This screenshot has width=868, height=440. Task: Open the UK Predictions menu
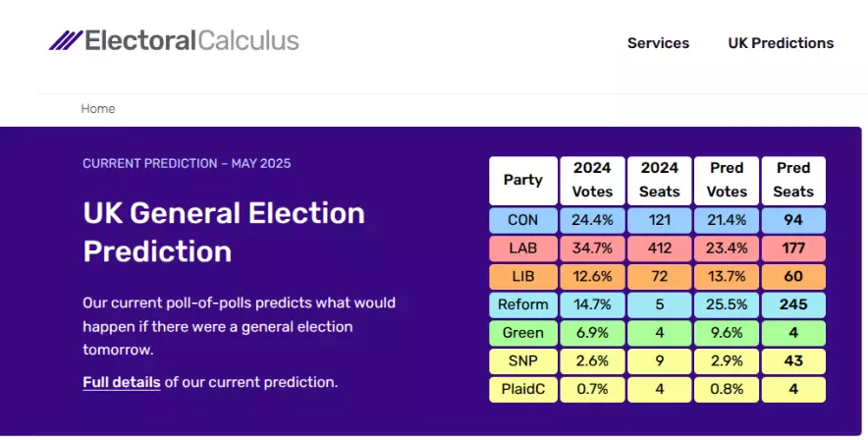781,43
